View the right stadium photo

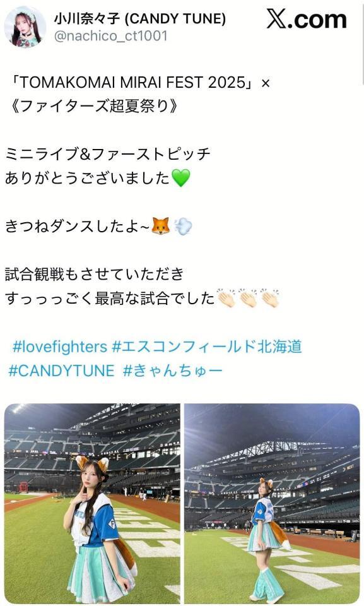(272, 504)
